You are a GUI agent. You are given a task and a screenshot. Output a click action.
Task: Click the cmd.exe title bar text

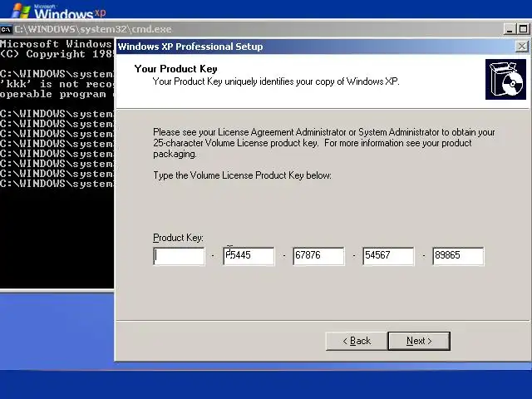pyautogui.click(x=92, y=29)
